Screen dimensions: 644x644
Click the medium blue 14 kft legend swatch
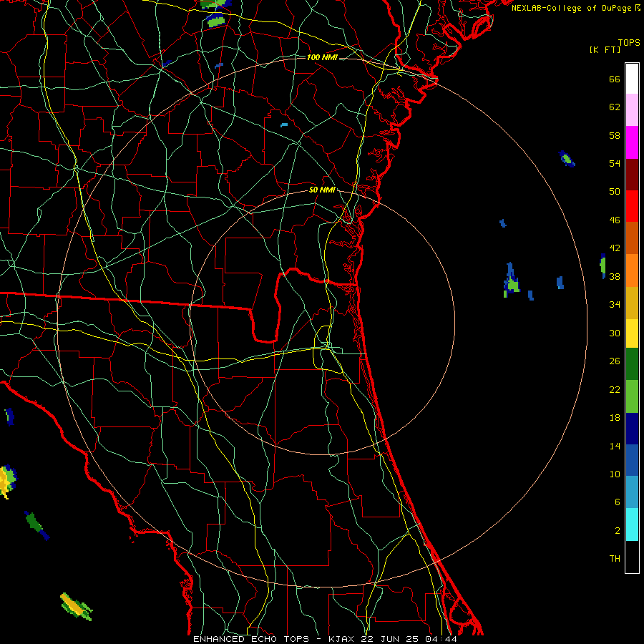click(632, 460)
